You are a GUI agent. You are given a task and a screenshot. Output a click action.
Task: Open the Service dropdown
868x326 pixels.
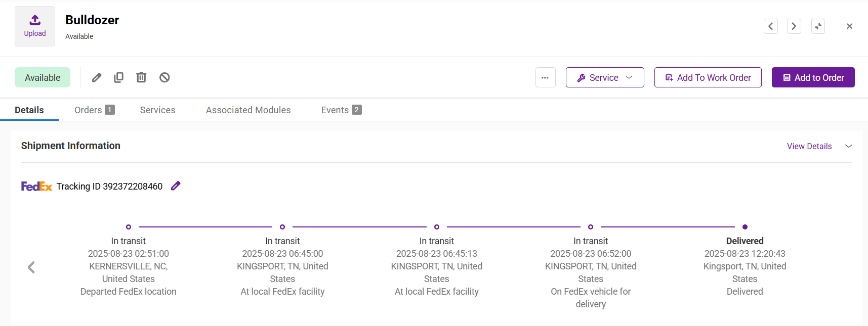coord(604,77)
